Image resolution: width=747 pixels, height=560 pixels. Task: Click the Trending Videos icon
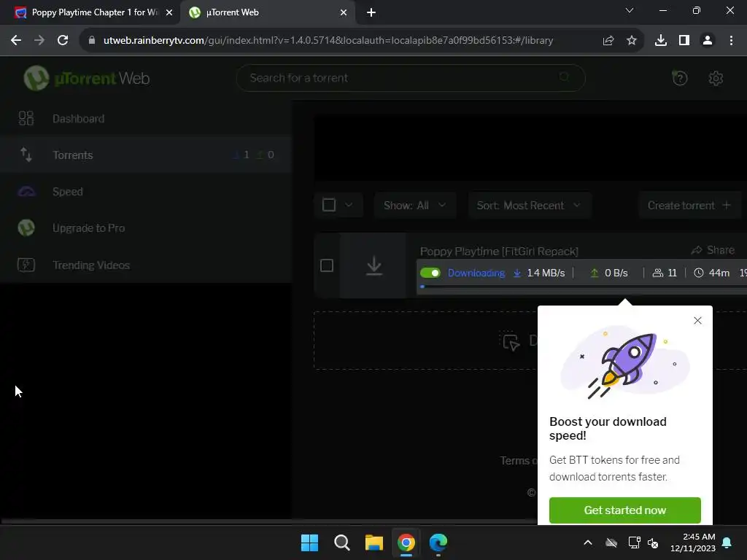point(26,265)
